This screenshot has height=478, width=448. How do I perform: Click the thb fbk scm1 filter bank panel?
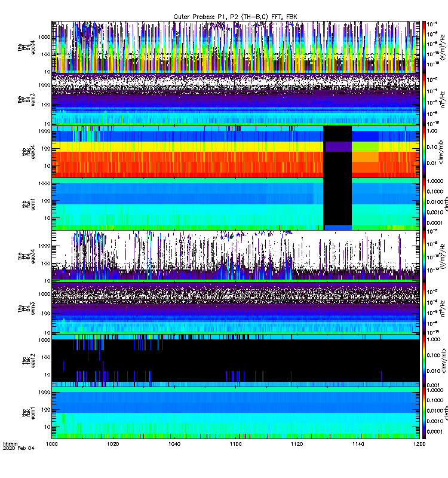click(x=235, y=204)
